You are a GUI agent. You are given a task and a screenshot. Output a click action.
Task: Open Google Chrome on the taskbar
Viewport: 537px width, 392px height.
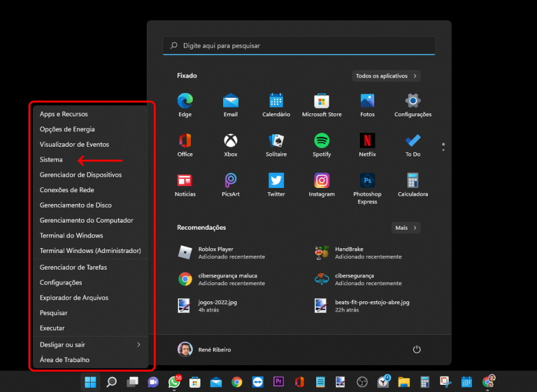(237, 382)
